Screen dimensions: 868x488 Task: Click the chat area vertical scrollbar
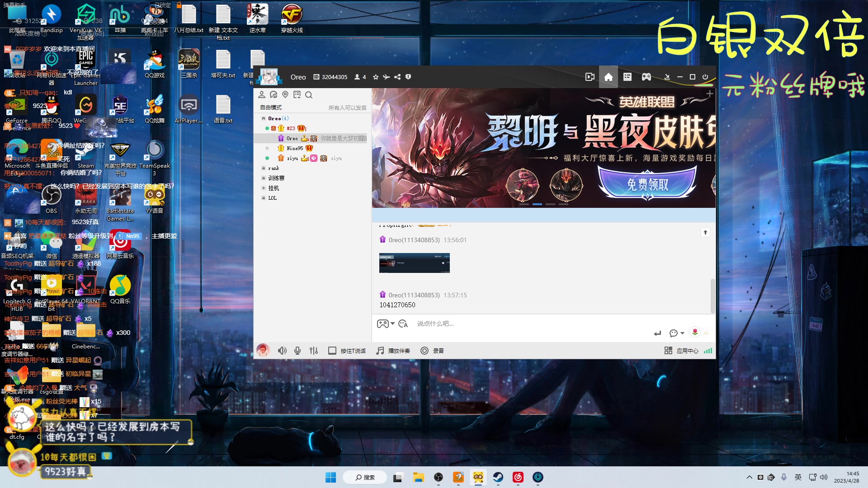pyautogui.click(x=713, y=296)
